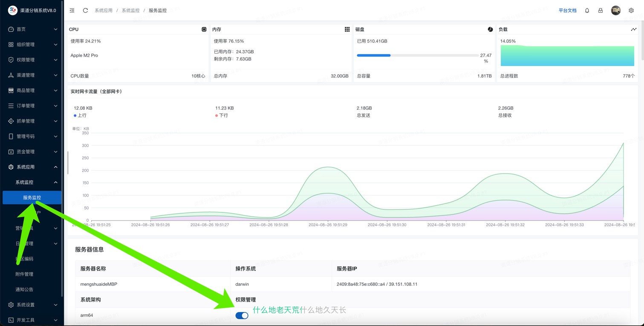Viewport: 644px width, 326px height.
Task: Click the 系统监控 breadcrumb link
Action: coord(130,10)
